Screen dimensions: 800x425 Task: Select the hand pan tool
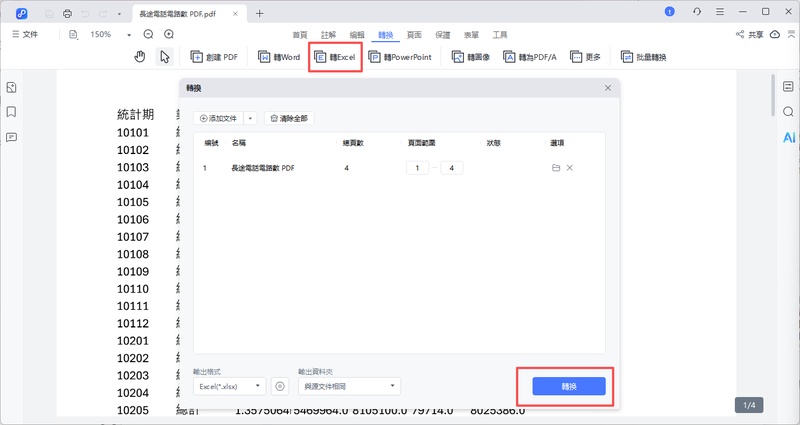[140, 57]
